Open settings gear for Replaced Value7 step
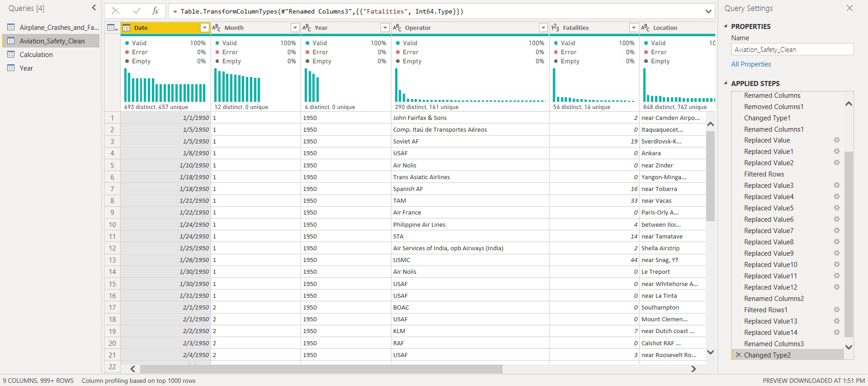The width and height of the screenshot is (868, 386). coord(837,231)
